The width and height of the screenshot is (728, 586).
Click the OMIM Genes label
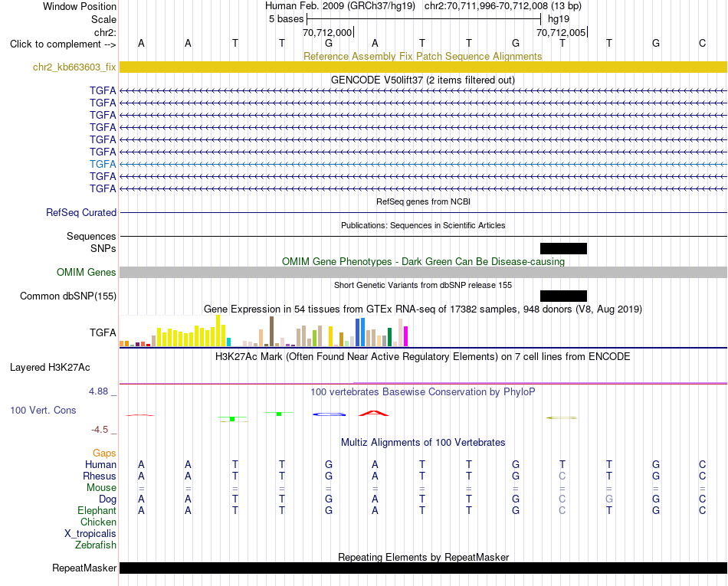87,273
